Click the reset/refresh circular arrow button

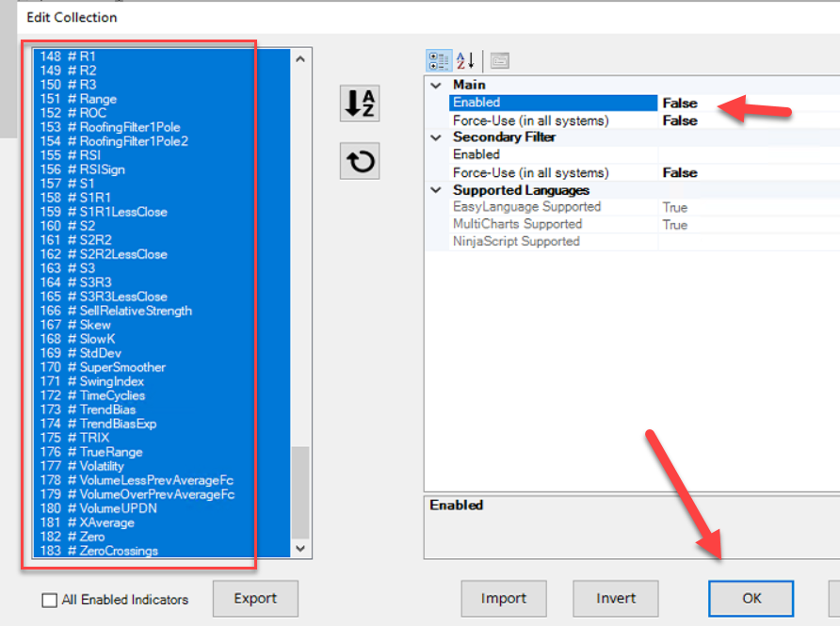coord(360,162)
